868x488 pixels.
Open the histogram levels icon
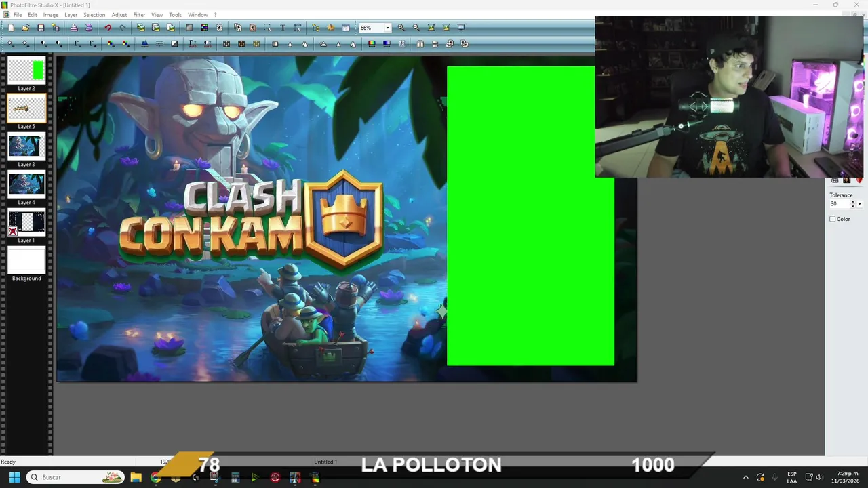click(144, 43)
